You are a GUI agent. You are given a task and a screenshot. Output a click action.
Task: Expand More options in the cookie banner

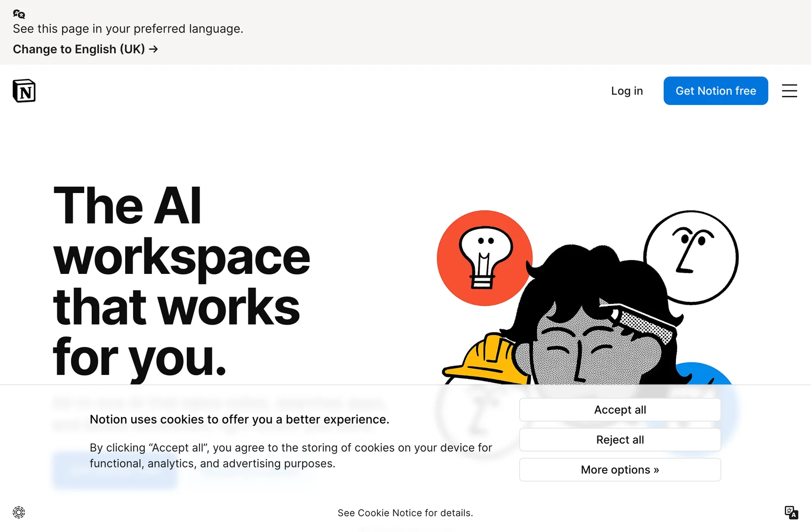(619, 469)
